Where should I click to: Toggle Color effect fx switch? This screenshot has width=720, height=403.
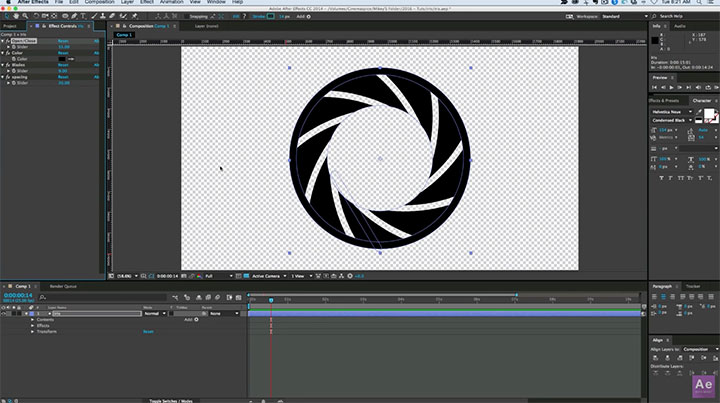tap(8, 53)
